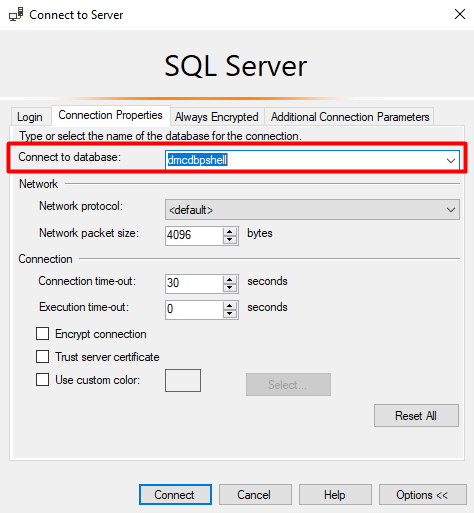
Task: Click the Connect to Server window icon
Action: (x=16, y=15)
